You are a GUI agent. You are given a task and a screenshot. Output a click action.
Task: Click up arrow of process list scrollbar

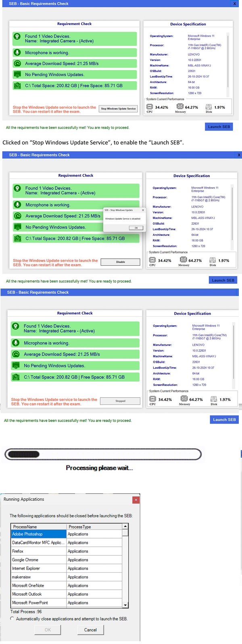click(125, 526)
